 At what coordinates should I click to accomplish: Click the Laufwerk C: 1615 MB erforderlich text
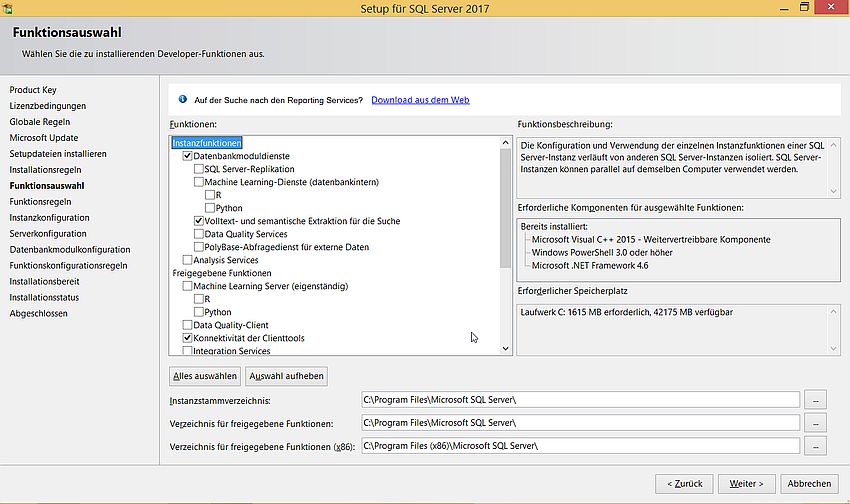click(x=627, y=312)
